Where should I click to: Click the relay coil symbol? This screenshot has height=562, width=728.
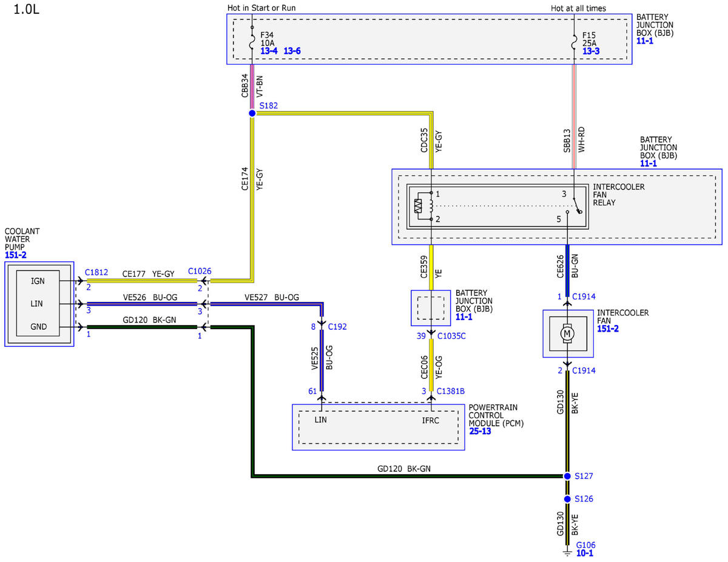(419, 206)
